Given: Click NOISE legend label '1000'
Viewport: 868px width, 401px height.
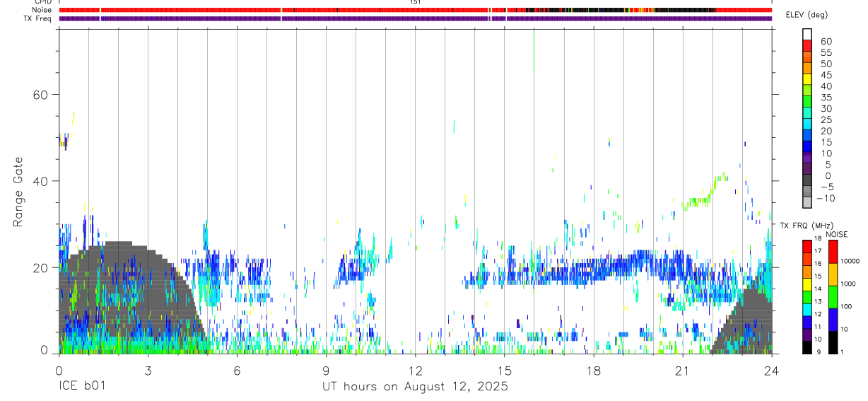Looking at the screenshot, I should point(848,284).
